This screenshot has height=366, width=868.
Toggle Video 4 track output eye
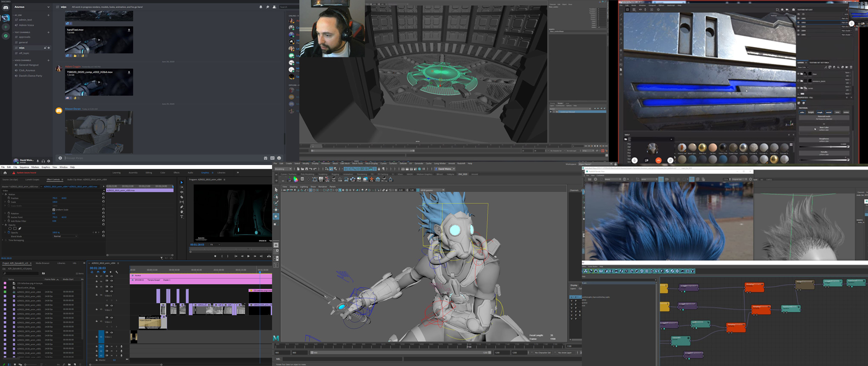(x=112, y=291)
